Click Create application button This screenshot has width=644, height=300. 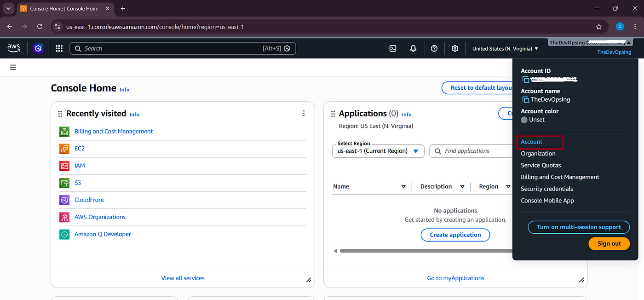point(455,235)
